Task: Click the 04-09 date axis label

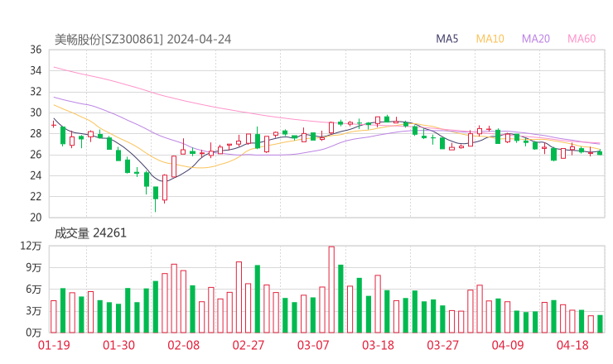Action: point(508,345)
